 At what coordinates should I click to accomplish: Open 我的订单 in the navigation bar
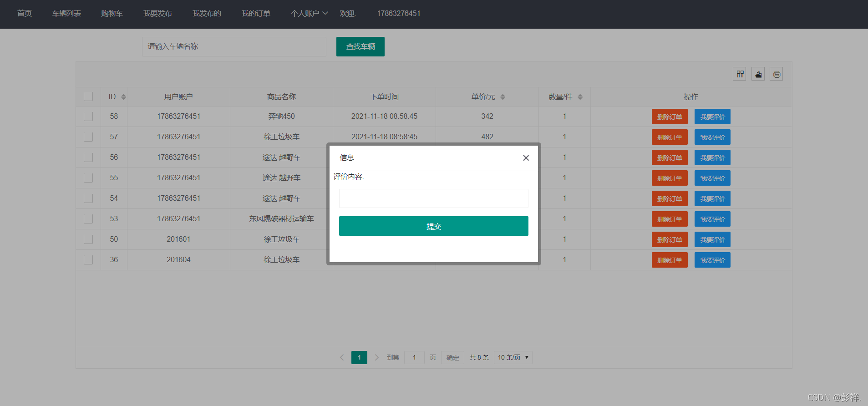tap(256, 14)
